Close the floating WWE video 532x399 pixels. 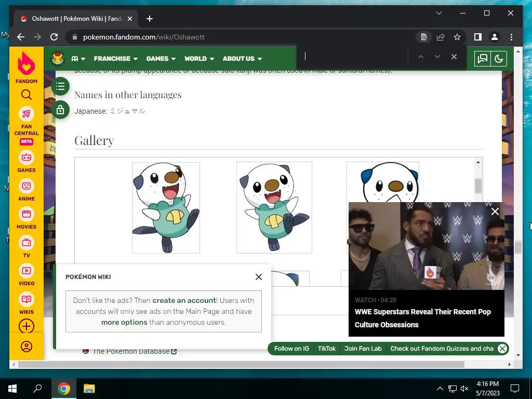click(x=495, y=211)
